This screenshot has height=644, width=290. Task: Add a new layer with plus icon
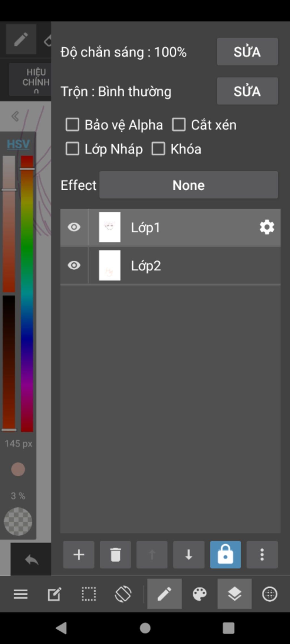[79, 555]
